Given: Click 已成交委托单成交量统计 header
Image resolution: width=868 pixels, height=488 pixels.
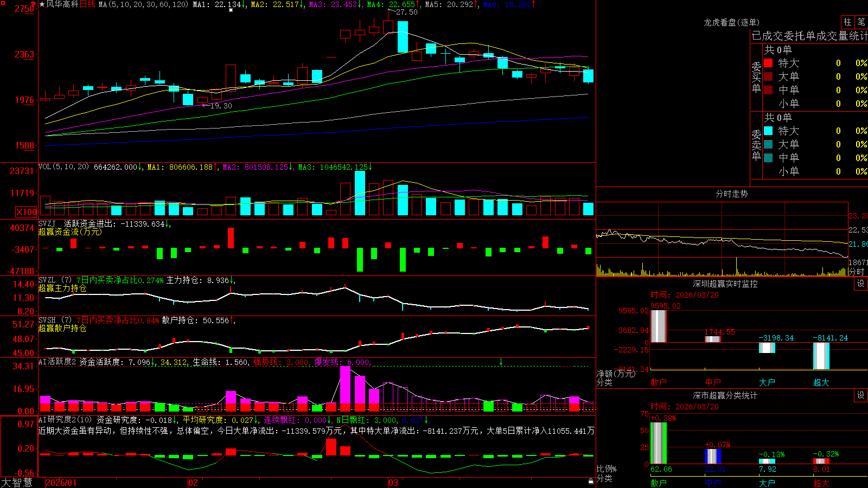Looking at the screenshot, I should click(809, 36).
